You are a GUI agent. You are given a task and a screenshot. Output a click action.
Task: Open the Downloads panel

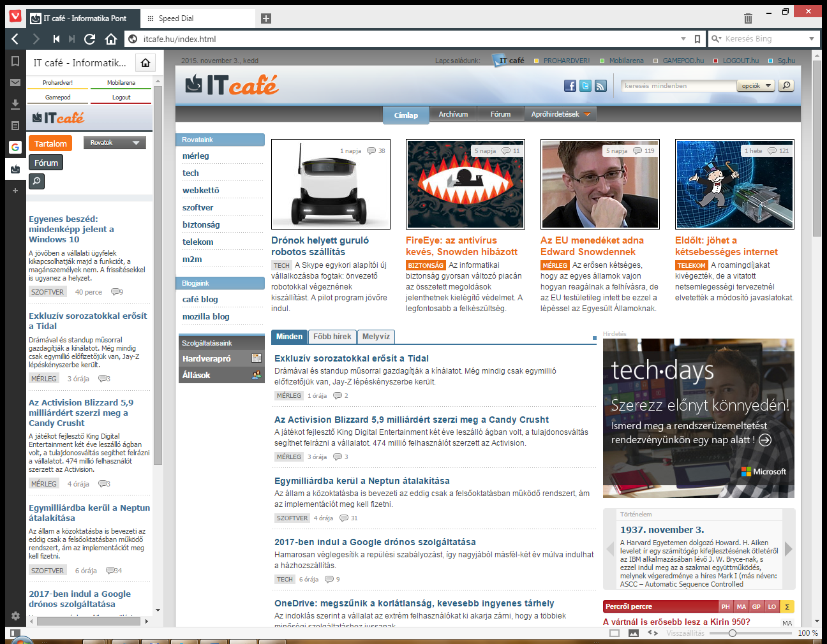click(x=15, y=104)
